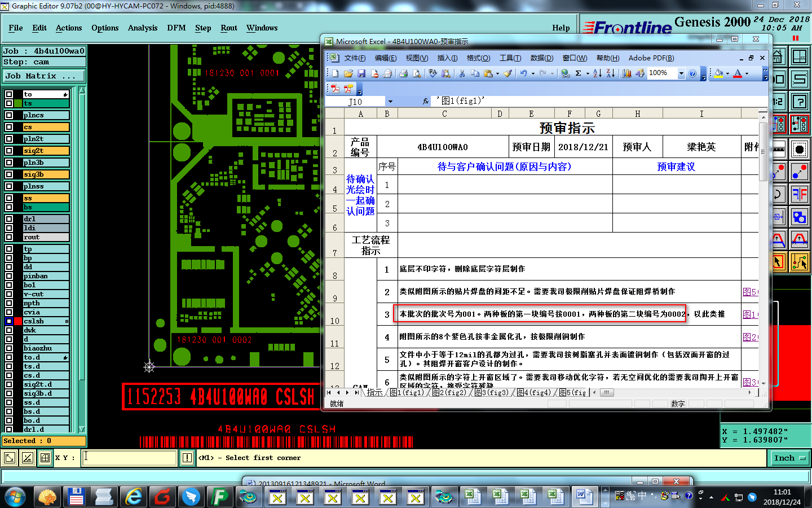Click the Excel Print icon
This screenshot has width=812, height=508.
click(403, 73)
